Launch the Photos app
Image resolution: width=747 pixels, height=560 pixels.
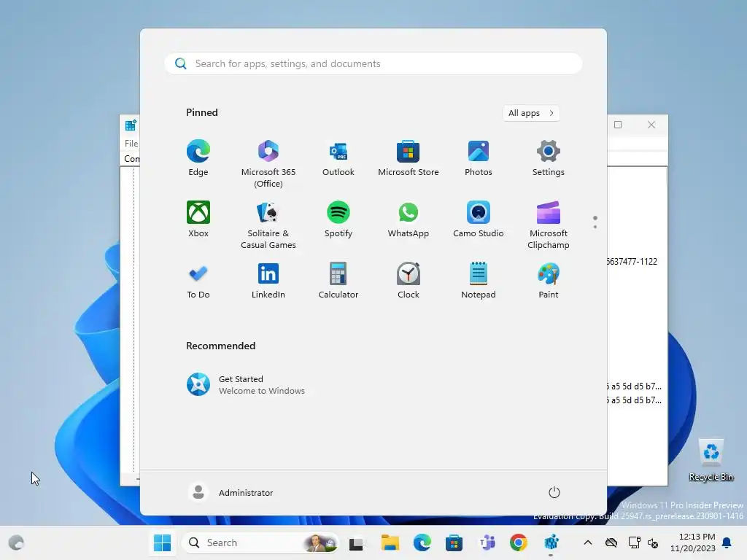click(479, 158)
